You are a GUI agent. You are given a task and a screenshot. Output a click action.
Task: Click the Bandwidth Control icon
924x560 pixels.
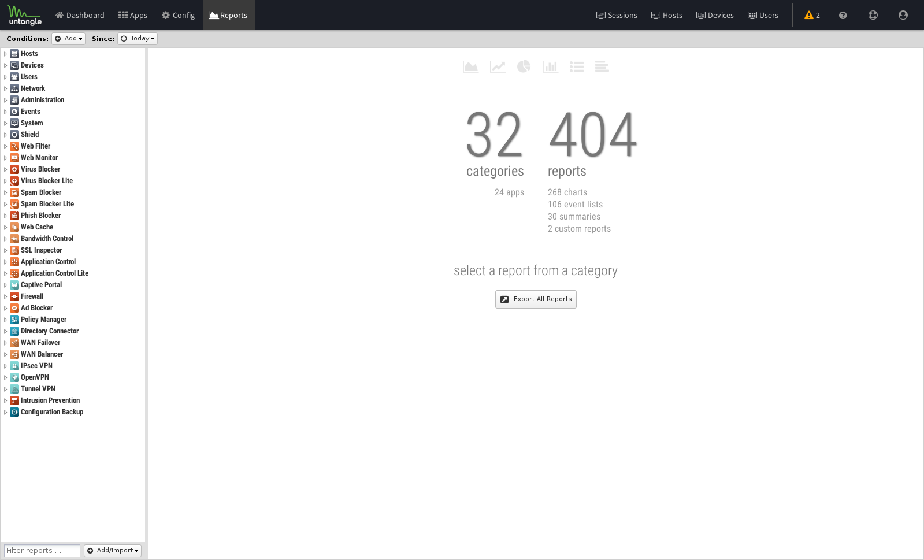click(x=14, y=239)
